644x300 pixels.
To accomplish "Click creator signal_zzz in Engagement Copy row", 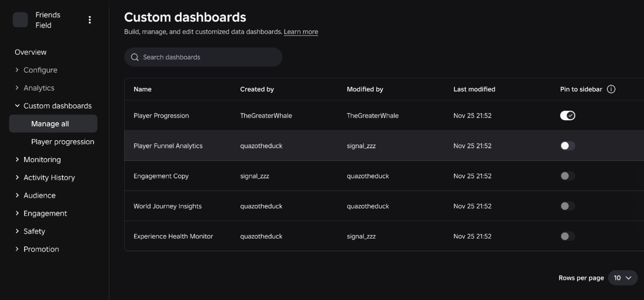I will [x=255, y=176].
